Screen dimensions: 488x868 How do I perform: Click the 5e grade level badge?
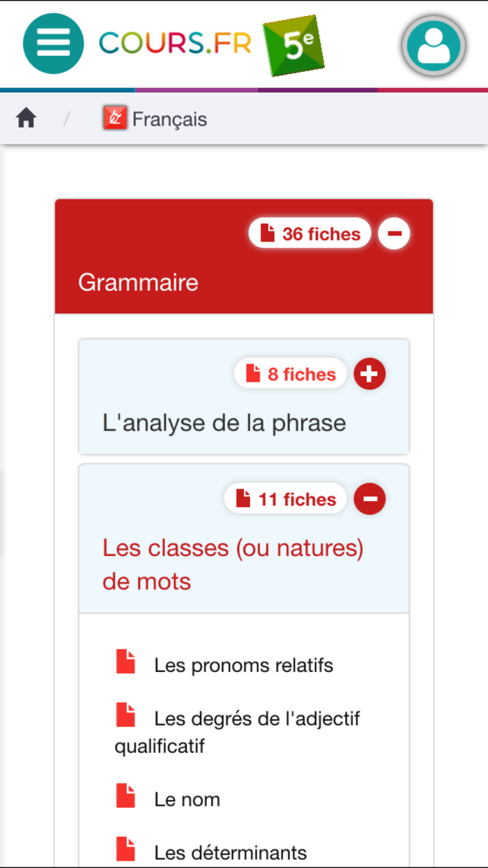click(293, 44)
